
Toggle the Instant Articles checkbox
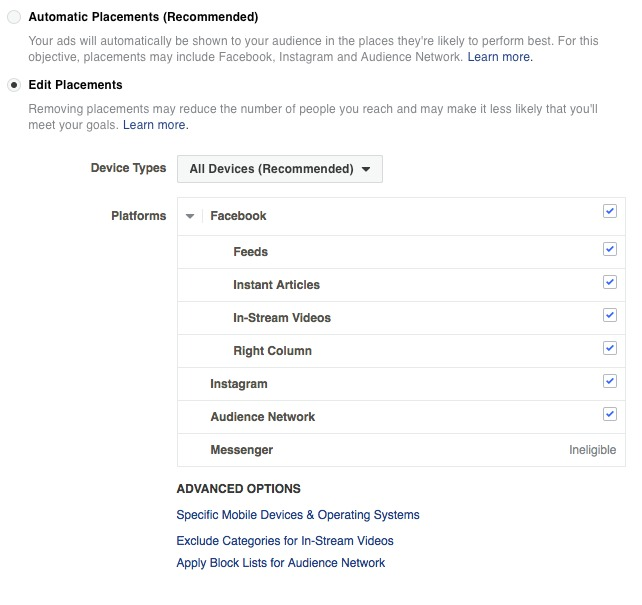click(610, 282)
